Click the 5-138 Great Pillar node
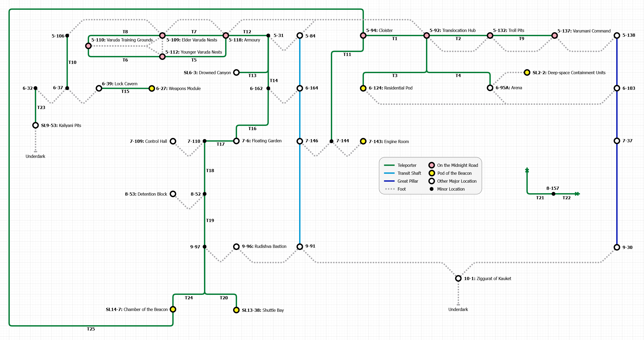The image size is (644, 340). click(617, 35)
